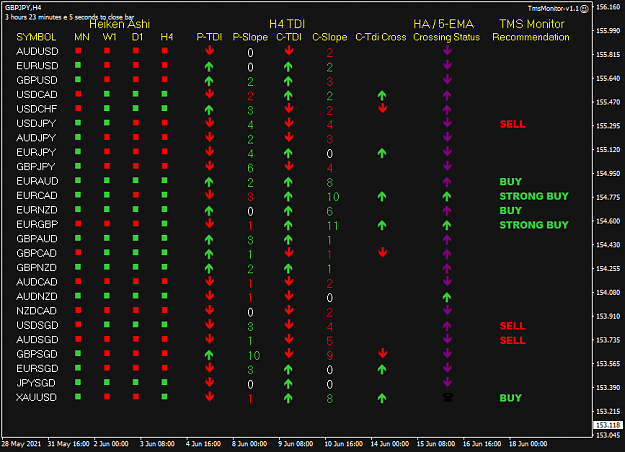Click the JPYSGD symbol label

[x=36, y=383]
